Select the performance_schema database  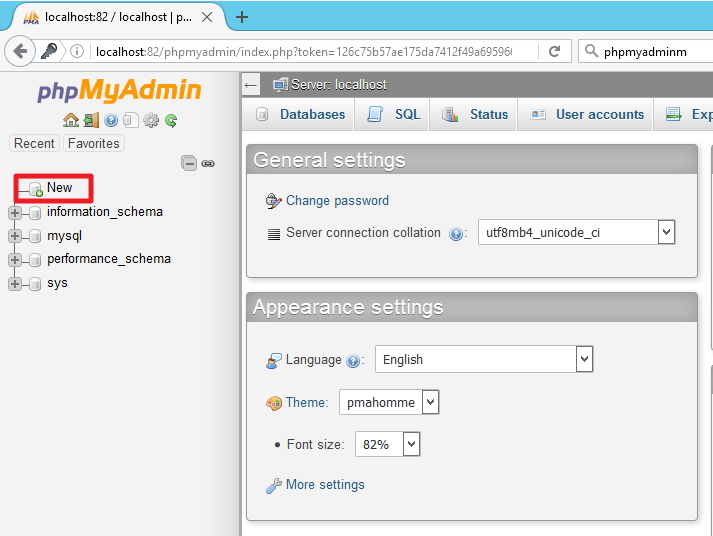click(109, 259)
